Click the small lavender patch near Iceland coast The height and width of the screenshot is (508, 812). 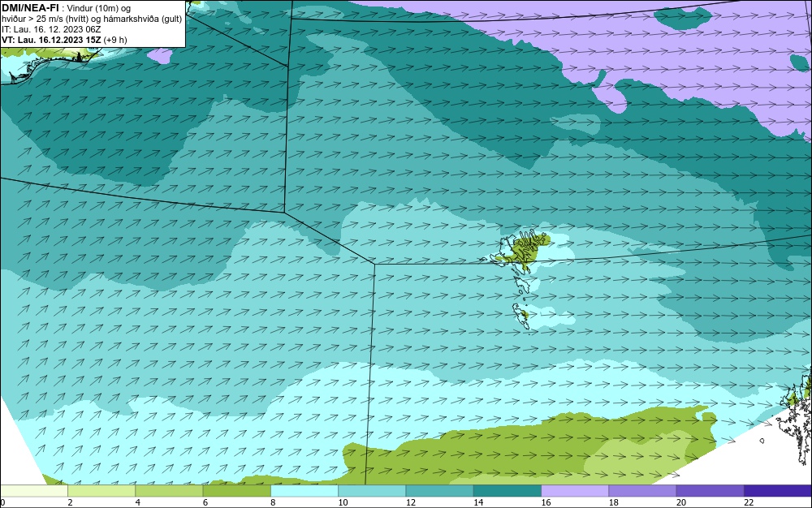tap(159, 55)
